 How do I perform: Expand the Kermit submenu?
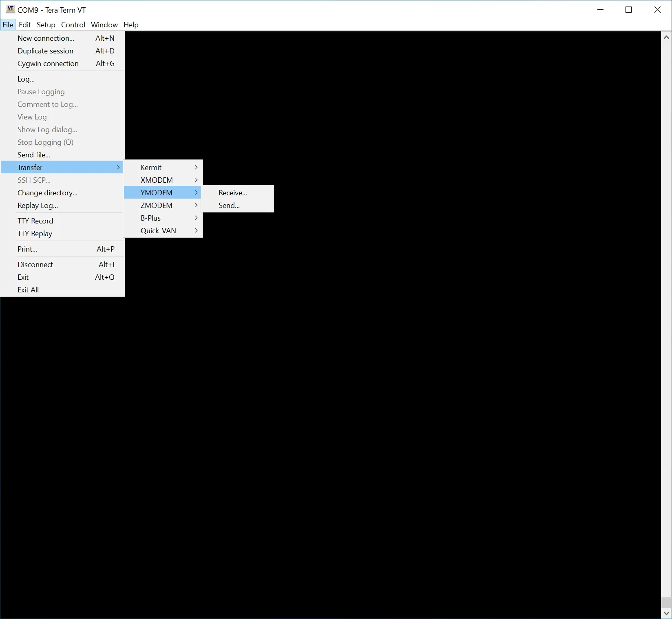point(163,167)
